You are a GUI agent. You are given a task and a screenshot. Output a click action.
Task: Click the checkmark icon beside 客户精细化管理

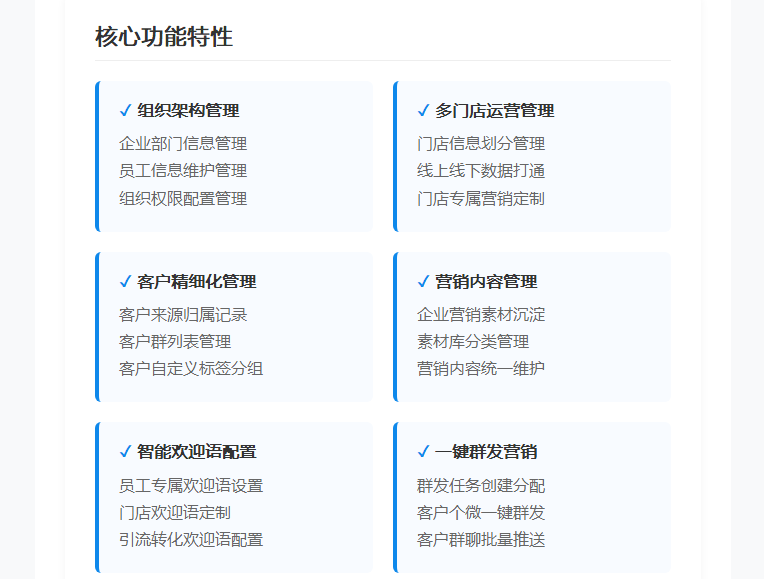(125, 282)
